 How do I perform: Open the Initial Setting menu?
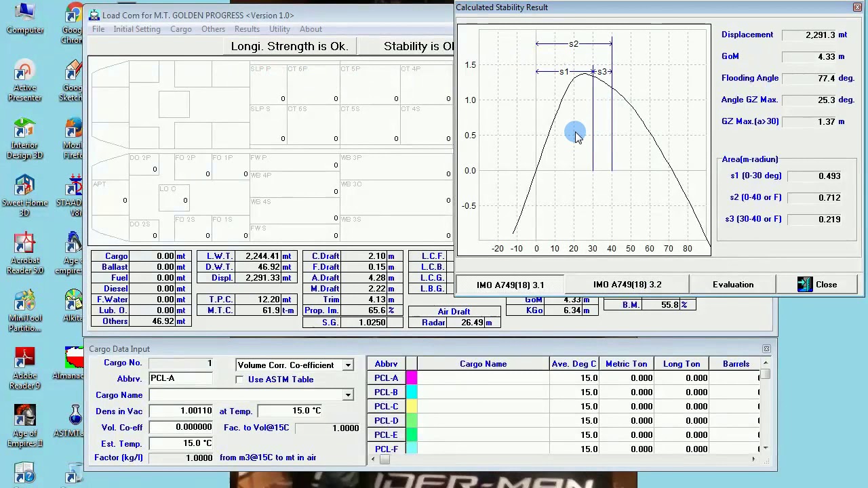point(137,29)
